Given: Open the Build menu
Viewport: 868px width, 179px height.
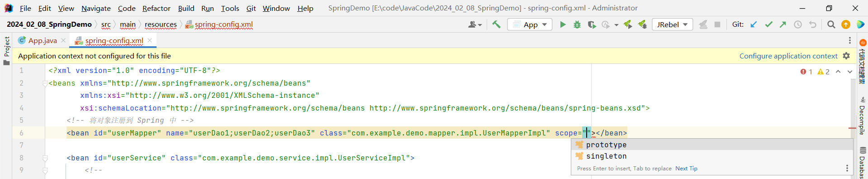Looking at the screenshot, I should point(186,8).
